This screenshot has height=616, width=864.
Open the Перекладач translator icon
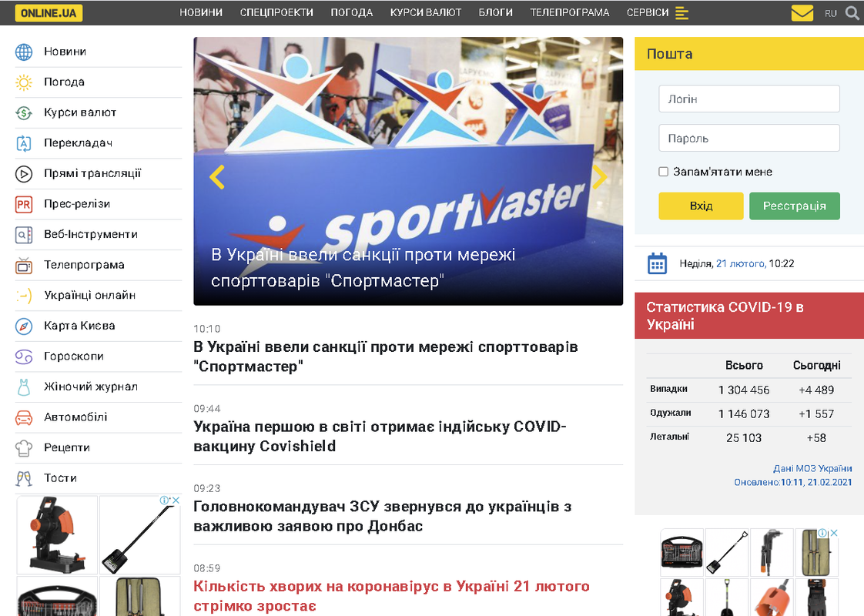pos(24,143)
